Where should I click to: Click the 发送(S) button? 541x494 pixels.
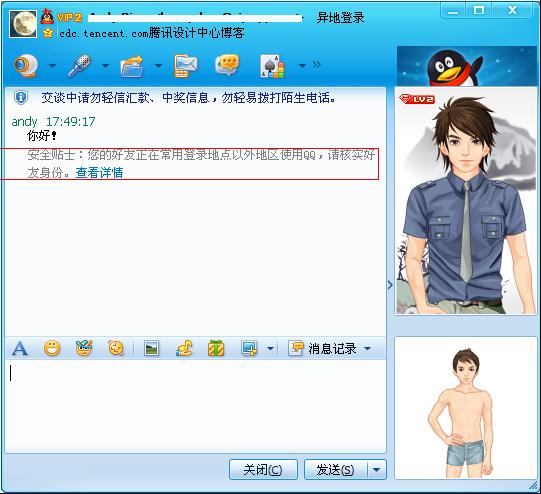(x=335, y=470)
